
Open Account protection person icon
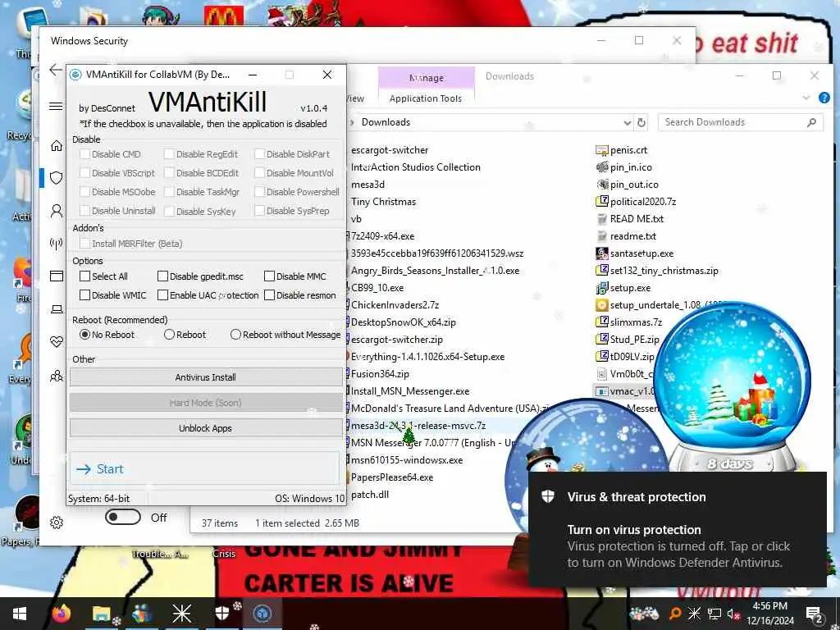(57, 211)
